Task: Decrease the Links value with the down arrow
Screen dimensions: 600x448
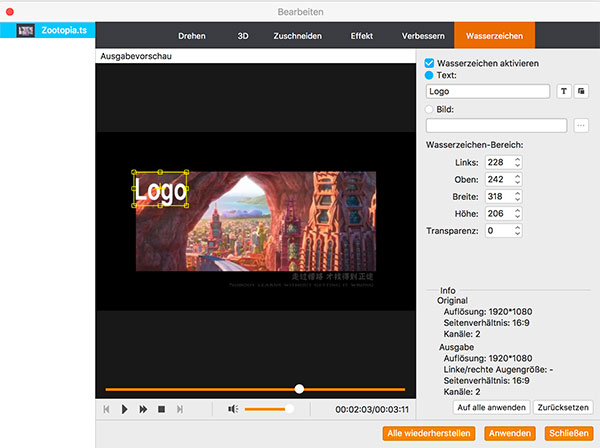Action: tap(517, 165)
